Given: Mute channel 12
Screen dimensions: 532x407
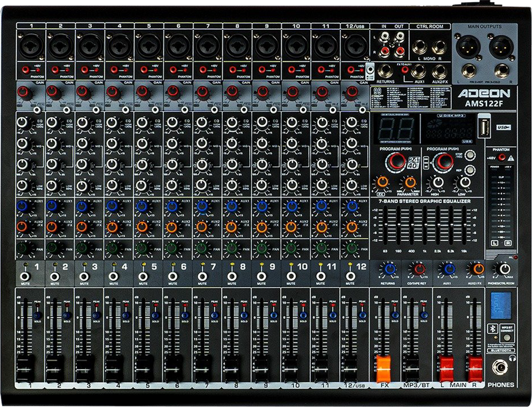Looking at the screenshot, I should point(350,276).
